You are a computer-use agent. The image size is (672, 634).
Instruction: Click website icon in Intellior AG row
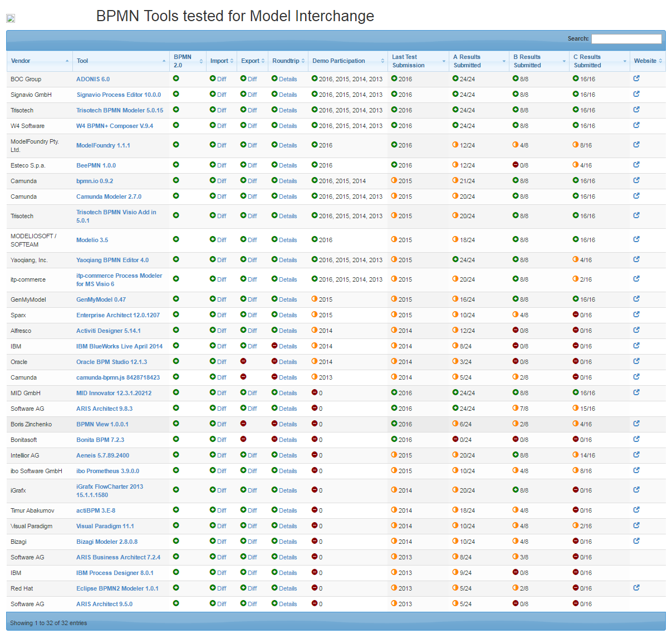coord(636,455)
